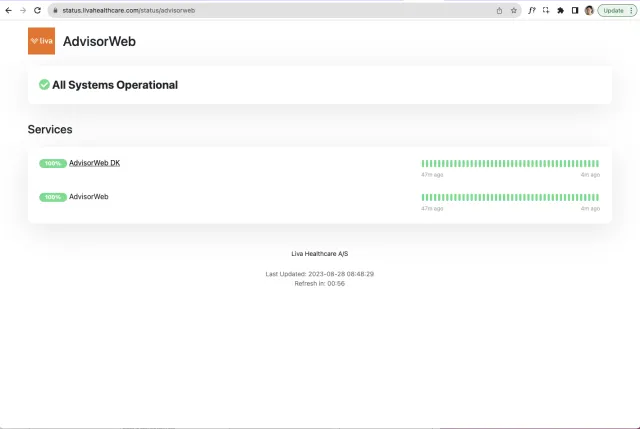640x429 pixels.
Task: Open the profile avatar menu
Action: [589, 11]
